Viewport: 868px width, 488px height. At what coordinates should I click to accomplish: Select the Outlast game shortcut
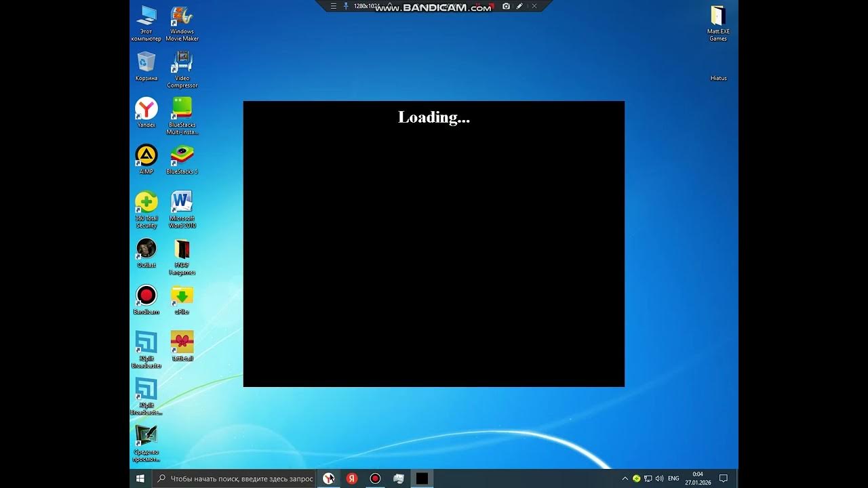[146, 249]
